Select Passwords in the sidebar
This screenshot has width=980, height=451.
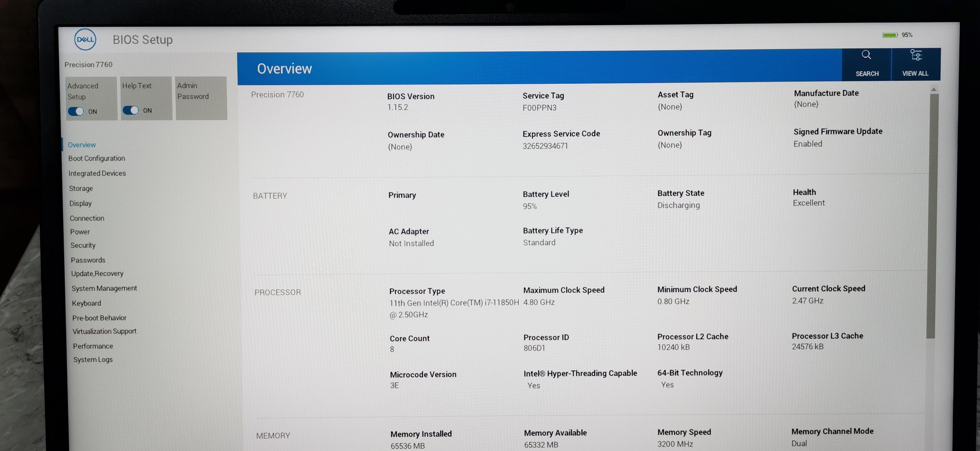[x=88, y=260]
